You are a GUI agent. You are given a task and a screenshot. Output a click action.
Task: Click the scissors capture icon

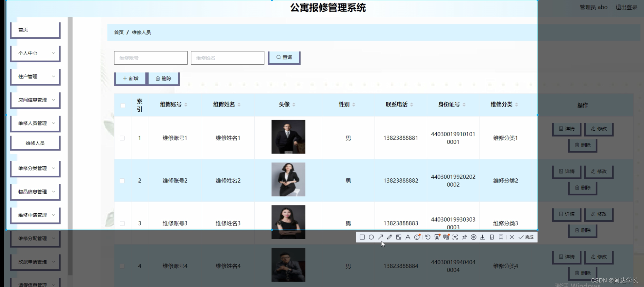[x=437, y=237]
